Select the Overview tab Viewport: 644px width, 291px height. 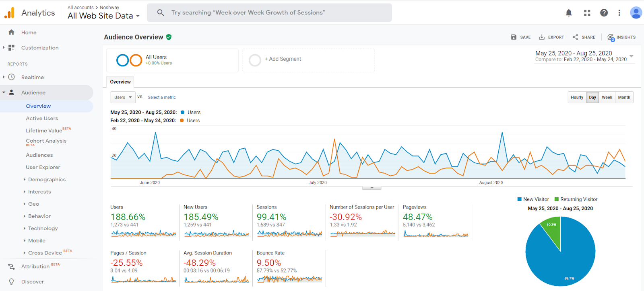(x=120, y=82)
